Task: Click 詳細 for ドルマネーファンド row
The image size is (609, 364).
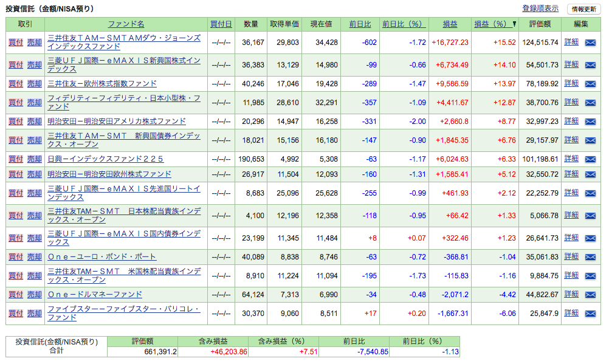Action: pos(571,294)
